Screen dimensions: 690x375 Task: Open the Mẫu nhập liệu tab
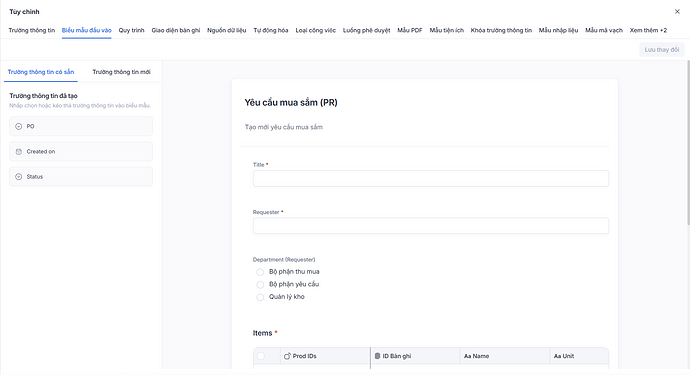pos(558,30)
